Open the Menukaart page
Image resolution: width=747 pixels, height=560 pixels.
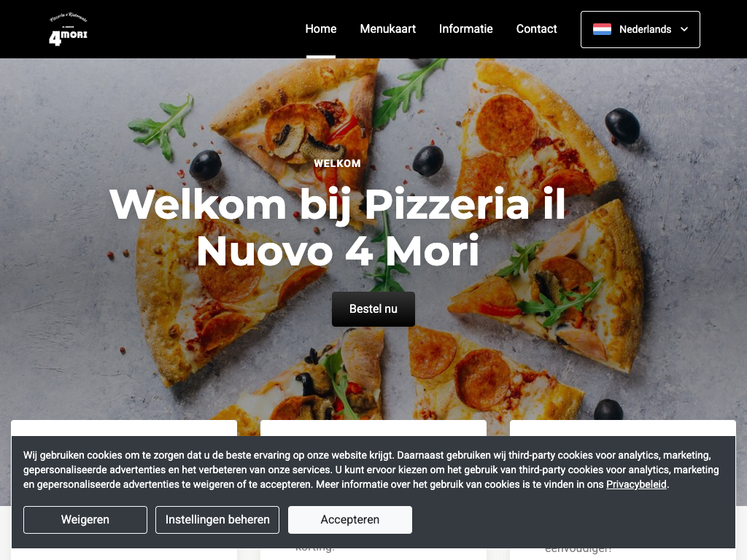click(x=388, y=29)
